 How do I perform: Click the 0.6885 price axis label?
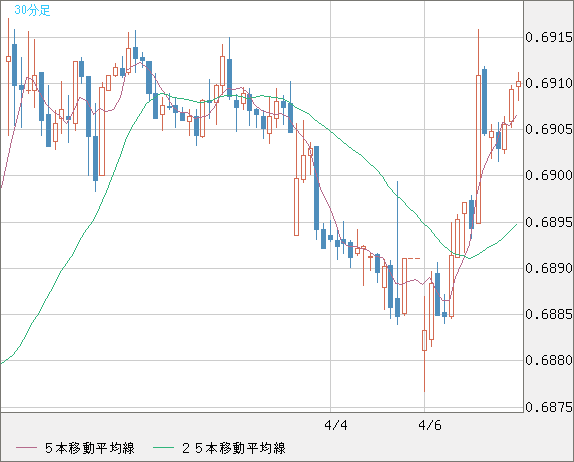tap(549, 314)
